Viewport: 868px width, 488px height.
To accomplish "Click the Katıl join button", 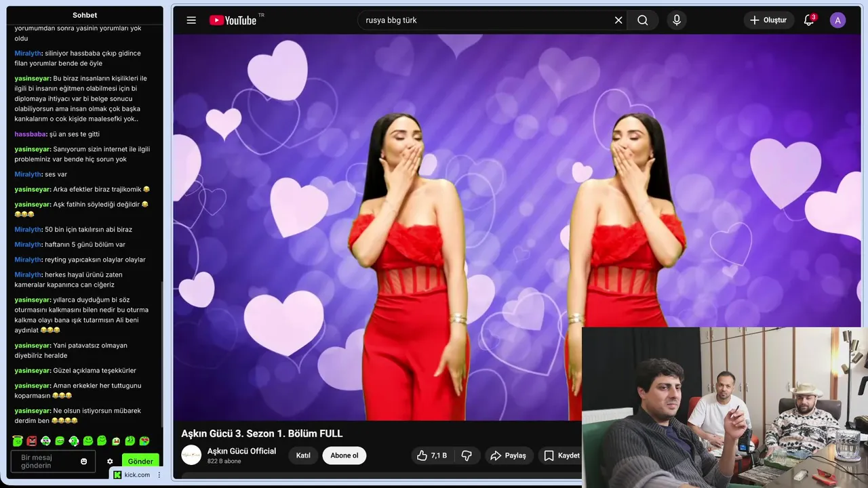I will tap(303, 455).
